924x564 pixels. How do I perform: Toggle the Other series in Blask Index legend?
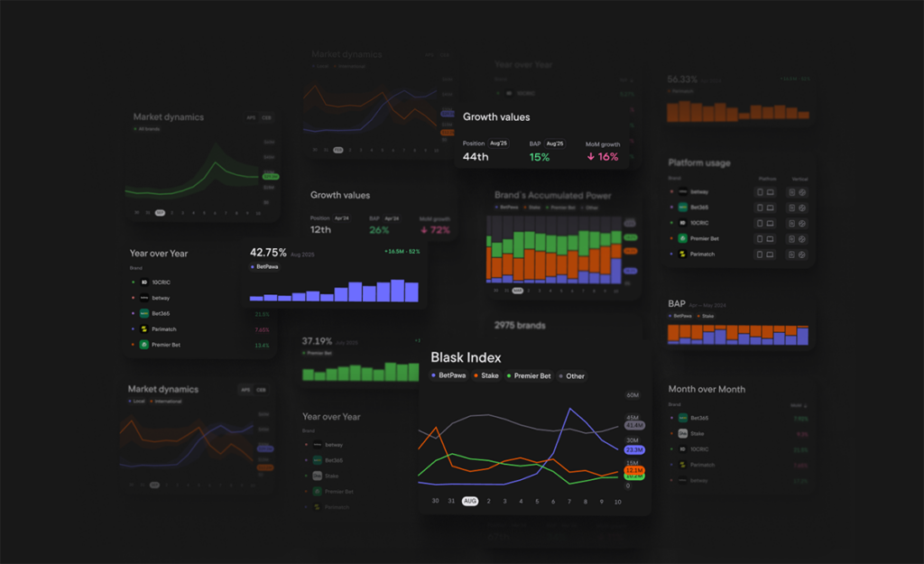pyautogui.click(x=572, y=376)
